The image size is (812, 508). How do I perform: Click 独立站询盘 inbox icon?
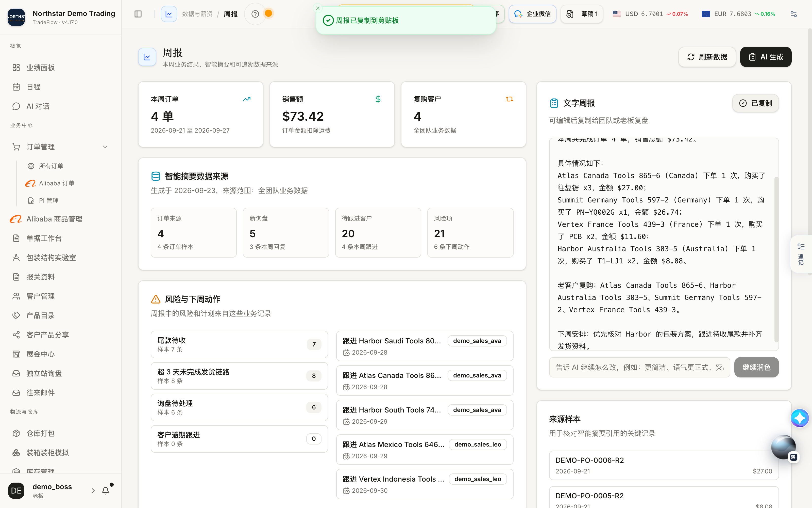point(16,374)
